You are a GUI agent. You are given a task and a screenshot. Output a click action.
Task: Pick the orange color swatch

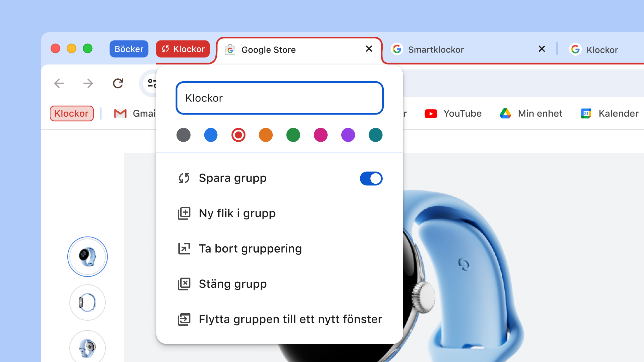(x=266, y=135)
